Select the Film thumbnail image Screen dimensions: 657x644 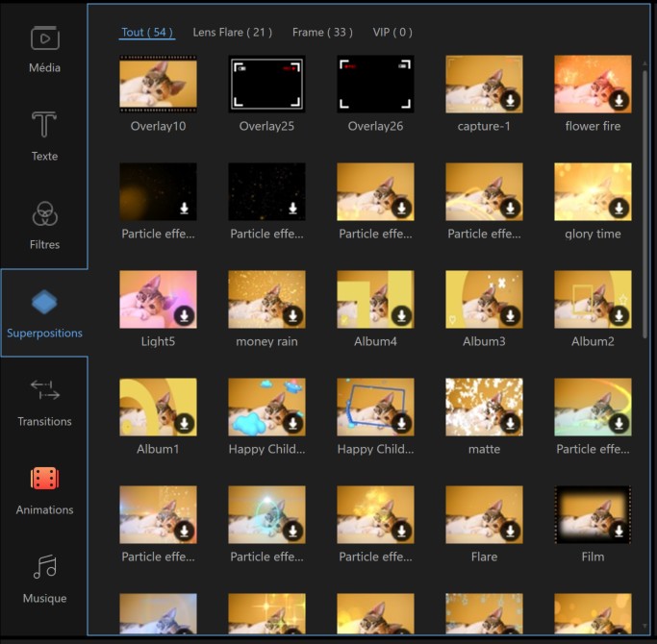pyautogui.click(x=593, y=514)
